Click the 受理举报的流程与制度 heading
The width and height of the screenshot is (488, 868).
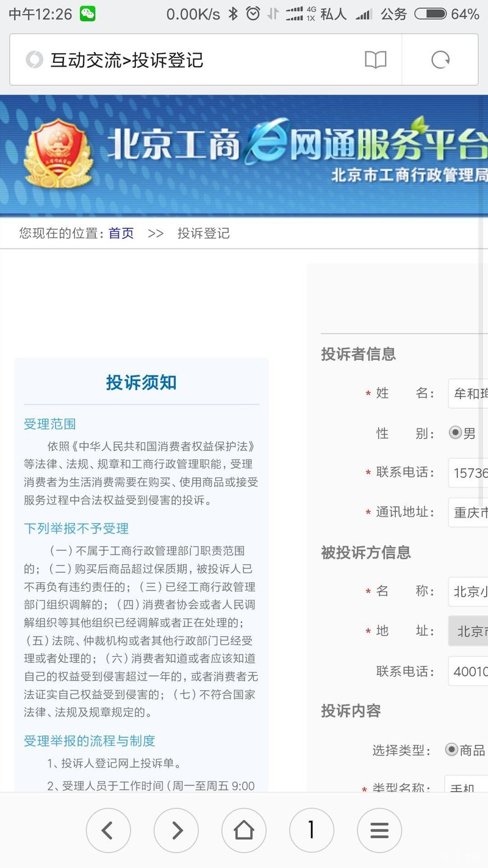[x=90, y=740]
